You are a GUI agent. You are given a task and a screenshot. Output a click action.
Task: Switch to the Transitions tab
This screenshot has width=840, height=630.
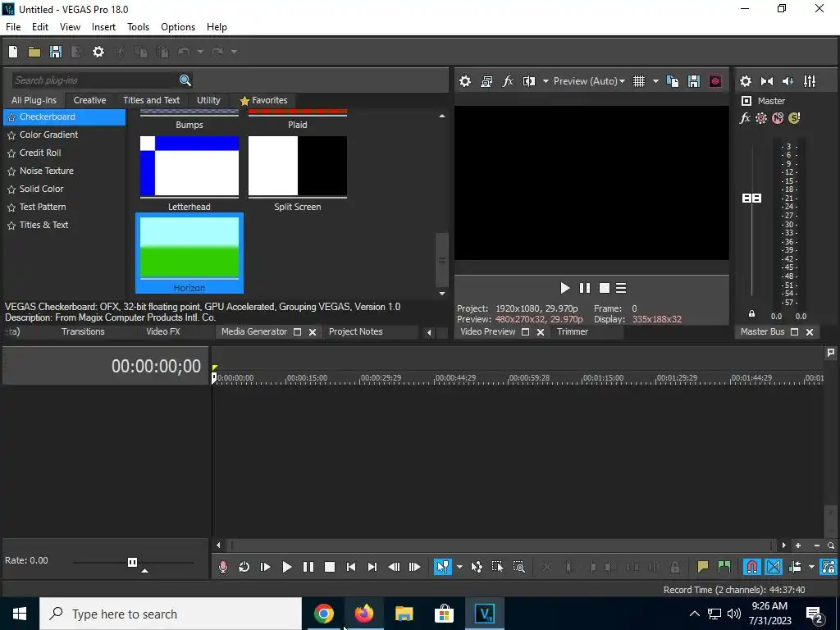[x=83, y=331]
